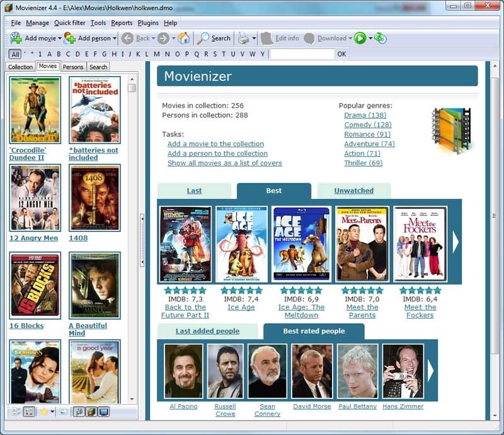504x435 pixels.
Task: Toggle the list view icon below the sidebar
Action: point(16,412)
